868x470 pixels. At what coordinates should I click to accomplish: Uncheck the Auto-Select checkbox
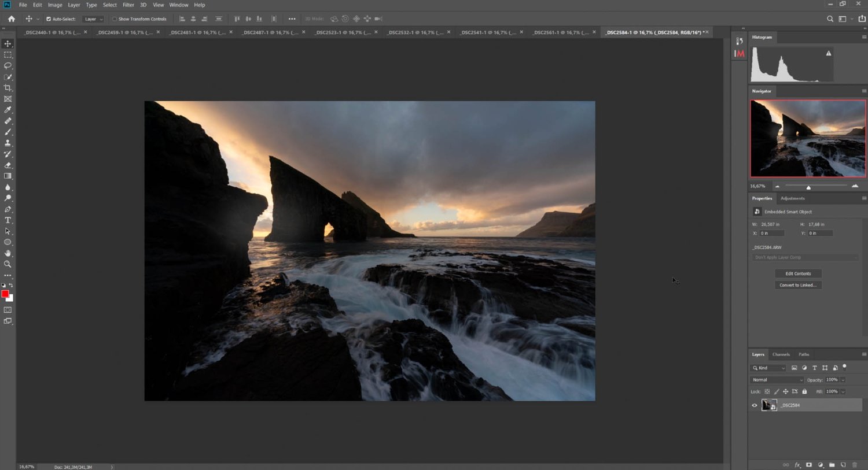click(x=49, y=19)
